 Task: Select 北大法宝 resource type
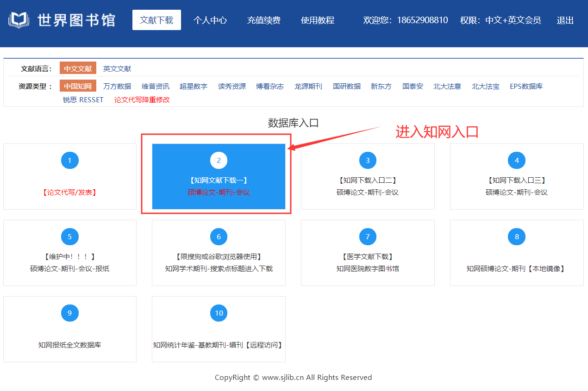tap(486, 86)
